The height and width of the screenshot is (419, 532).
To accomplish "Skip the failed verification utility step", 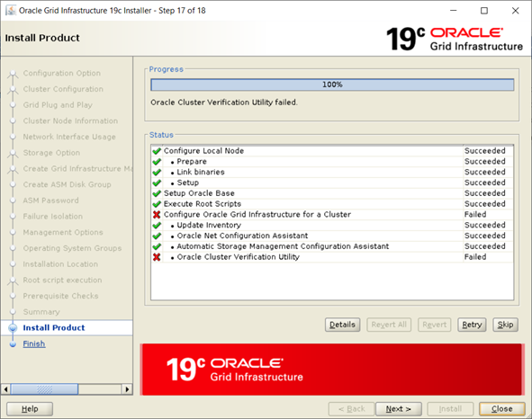I will 505,325.
